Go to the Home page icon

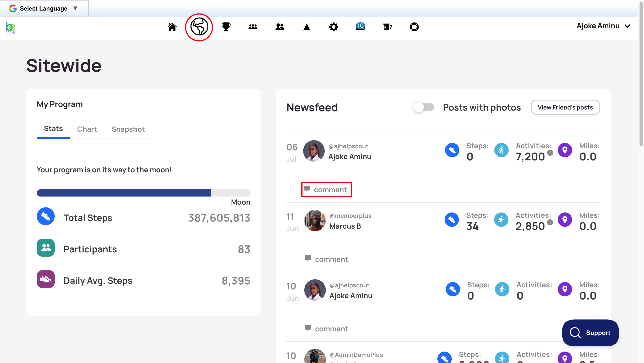(172, 27)
